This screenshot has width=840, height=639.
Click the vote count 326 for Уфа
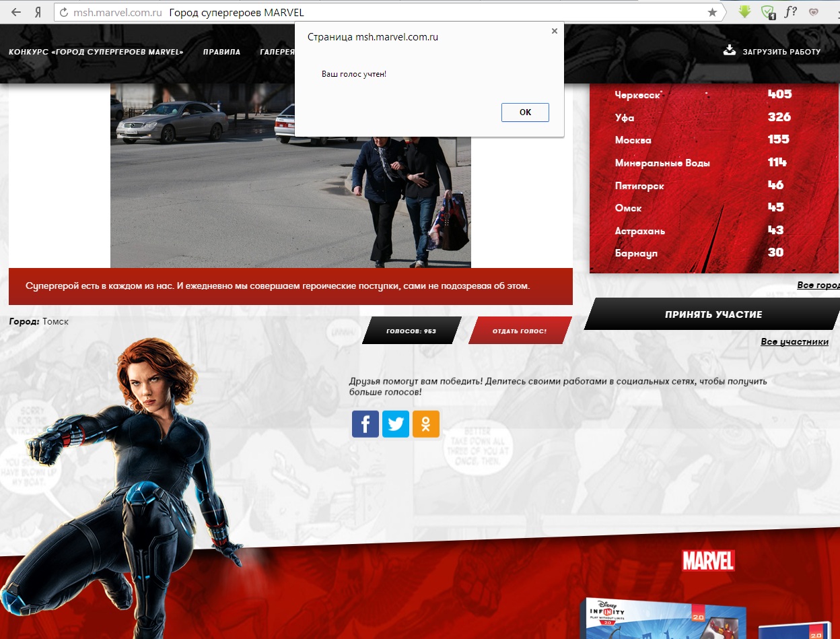tap(779, 117)
